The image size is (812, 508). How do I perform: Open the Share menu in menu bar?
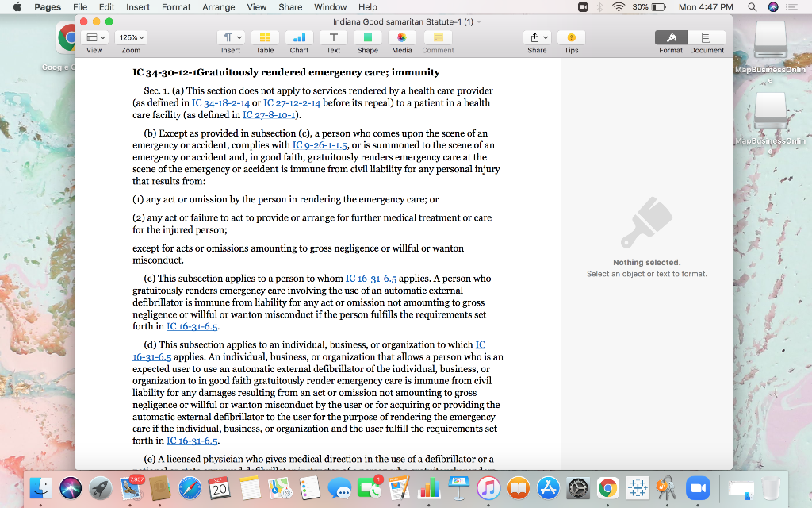click(x=290, y=6)
